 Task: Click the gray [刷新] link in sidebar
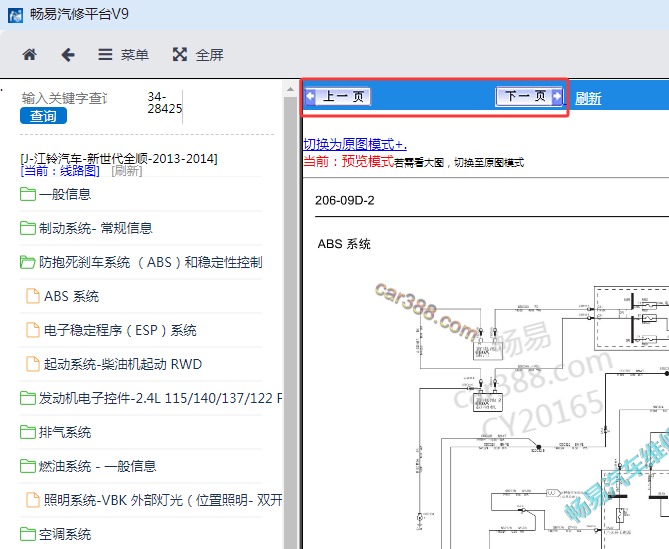coord(127,171)
